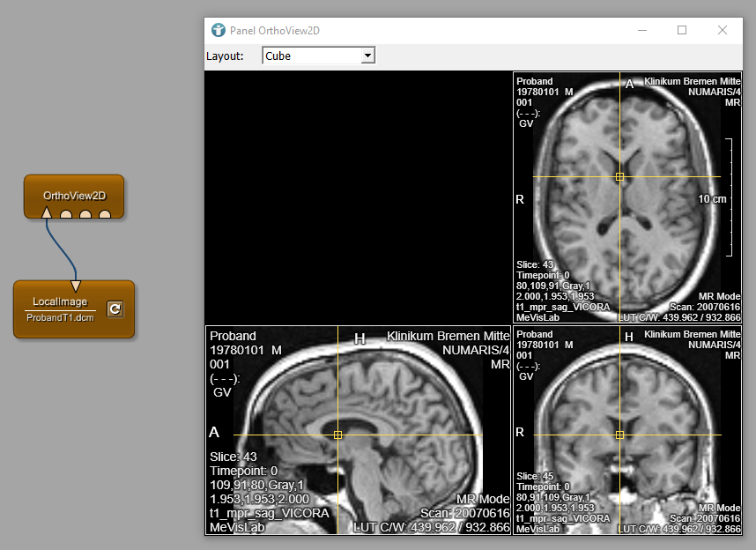
Task: Click the reload icon on LocalImage module
Action: coord(115,308)
